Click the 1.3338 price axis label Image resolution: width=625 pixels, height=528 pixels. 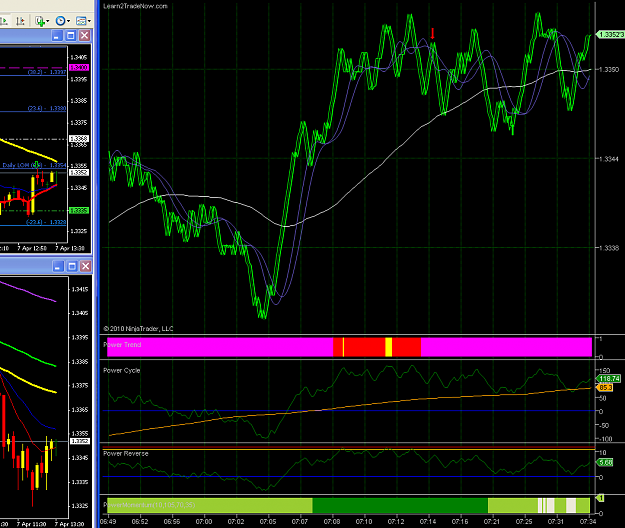click(610, 248)
